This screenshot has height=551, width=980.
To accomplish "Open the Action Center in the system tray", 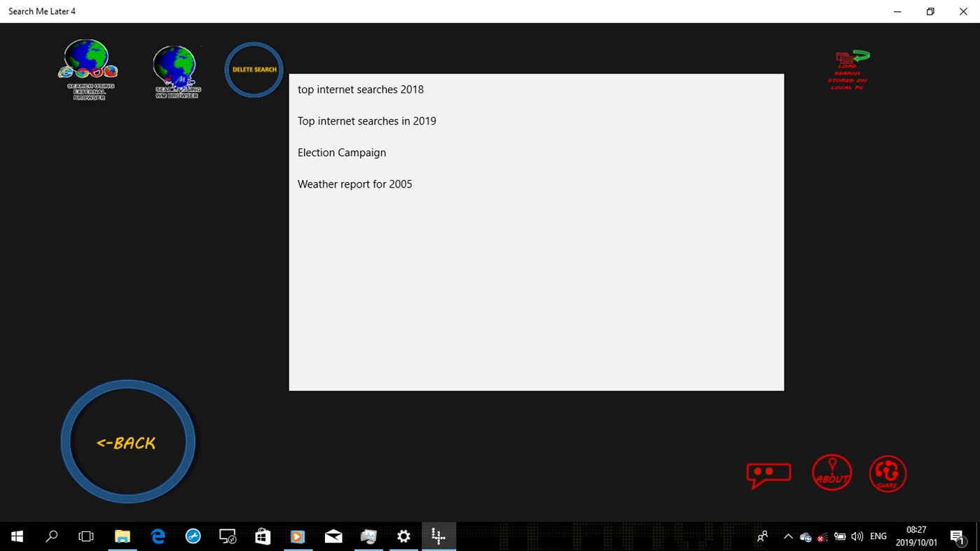I will (958, 536).
